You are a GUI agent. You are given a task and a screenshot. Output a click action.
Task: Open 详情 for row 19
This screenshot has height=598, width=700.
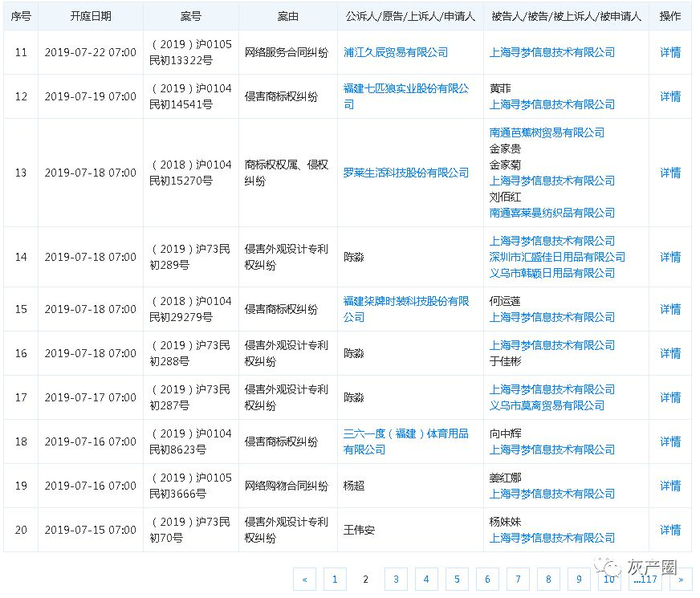pos(670,486)
